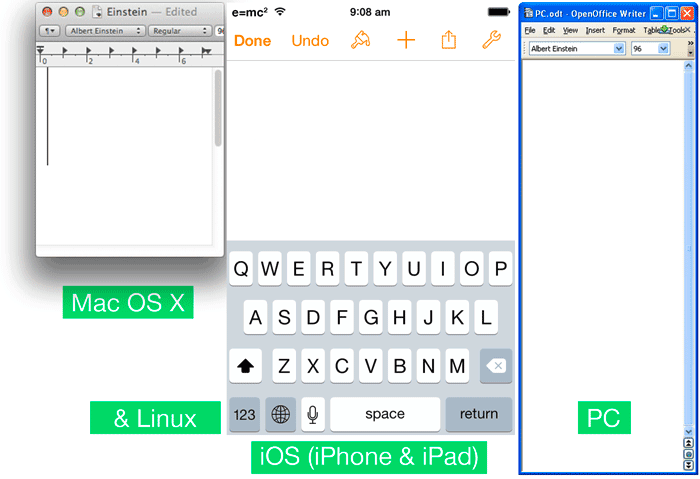
Task: Click the tab stop marker near ruler mark 2
Action: [88, 50]
